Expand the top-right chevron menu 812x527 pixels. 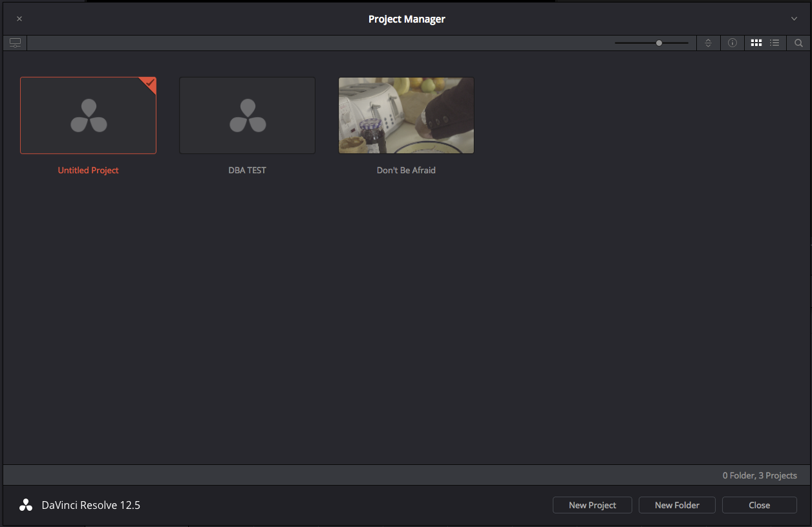pyautogui.click(x=794, y=19)
